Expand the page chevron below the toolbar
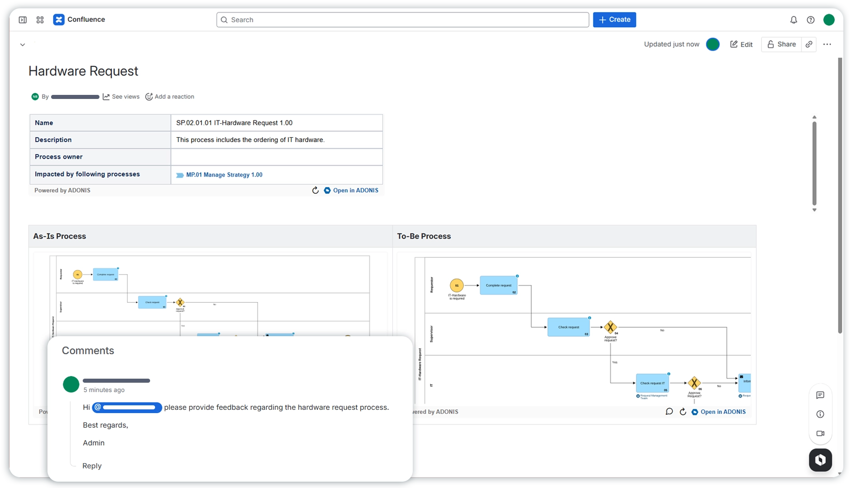The height and width of the screenshot is (488, 868). [22, 44]
